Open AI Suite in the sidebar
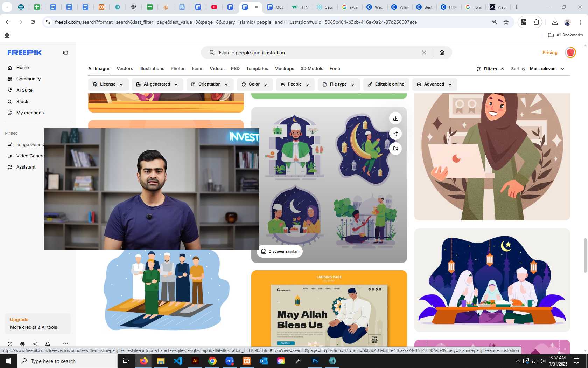Image resolution: width=588 pixels, height=368 pixels. pyautogui.click(x=24, y=90)
